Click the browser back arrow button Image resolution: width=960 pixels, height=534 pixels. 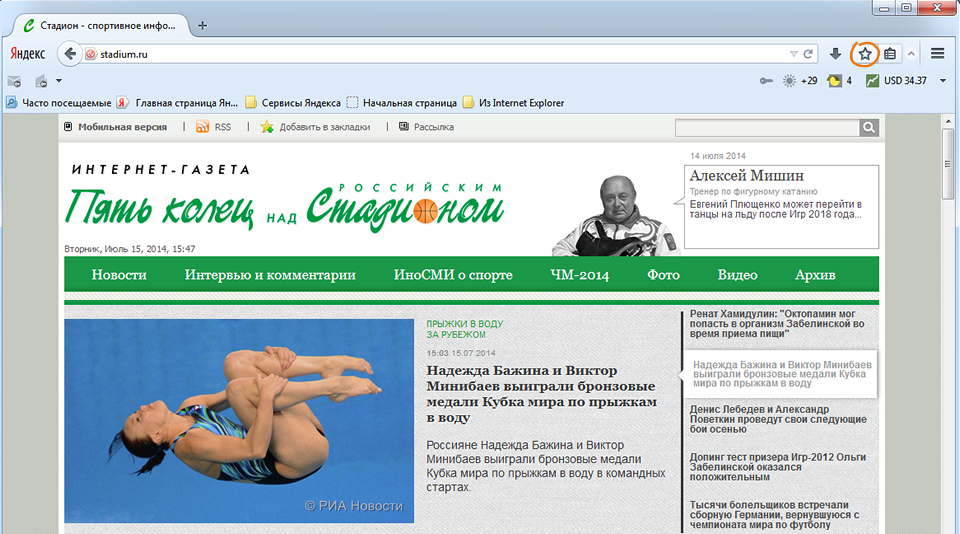pyautogui.click(x=70, y=54)
